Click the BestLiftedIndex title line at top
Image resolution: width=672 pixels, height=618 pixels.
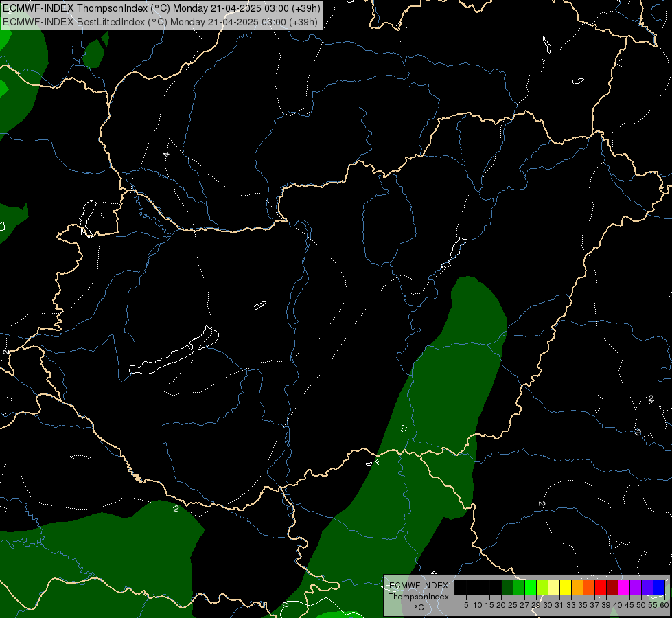tap(161, 22)
